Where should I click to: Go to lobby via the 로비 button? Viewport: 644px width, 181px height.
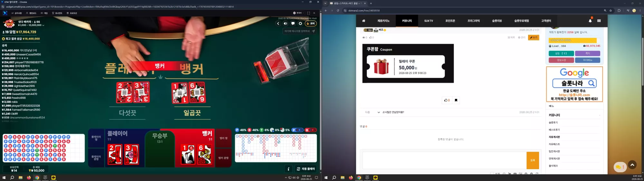pos(311,24)
